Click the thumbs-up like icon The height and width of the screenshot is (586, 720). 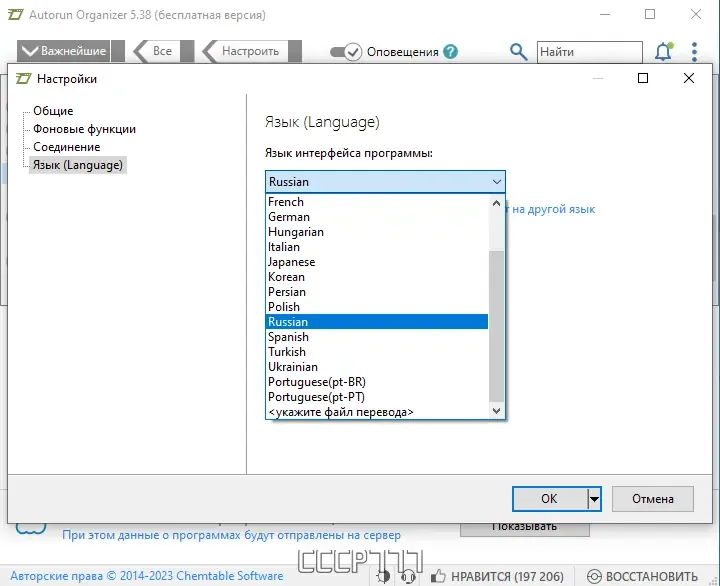pos(438,576)
